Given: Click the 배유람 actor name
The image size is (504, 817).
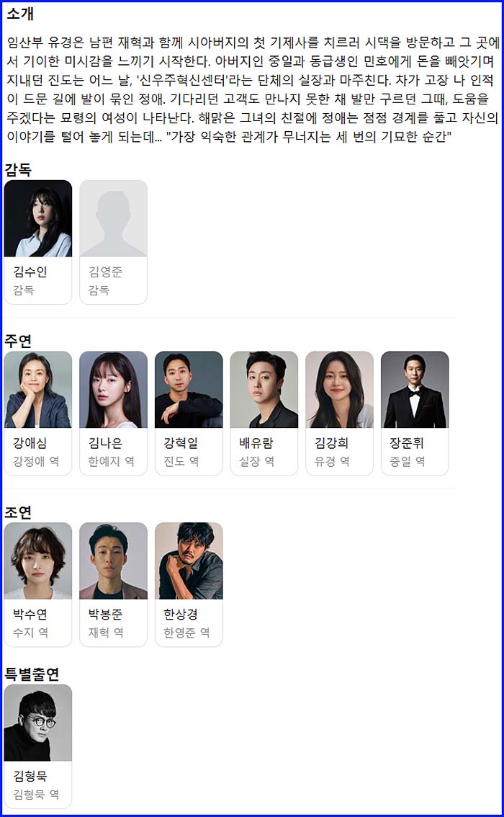Looking at the screenshot, I should point(256,443).
